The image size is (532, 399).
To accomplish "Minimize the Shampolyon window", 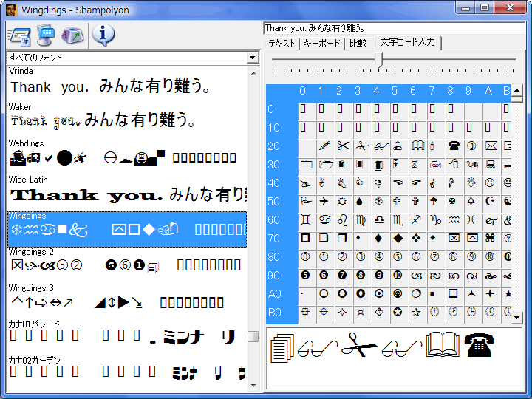I will (465, 7).
